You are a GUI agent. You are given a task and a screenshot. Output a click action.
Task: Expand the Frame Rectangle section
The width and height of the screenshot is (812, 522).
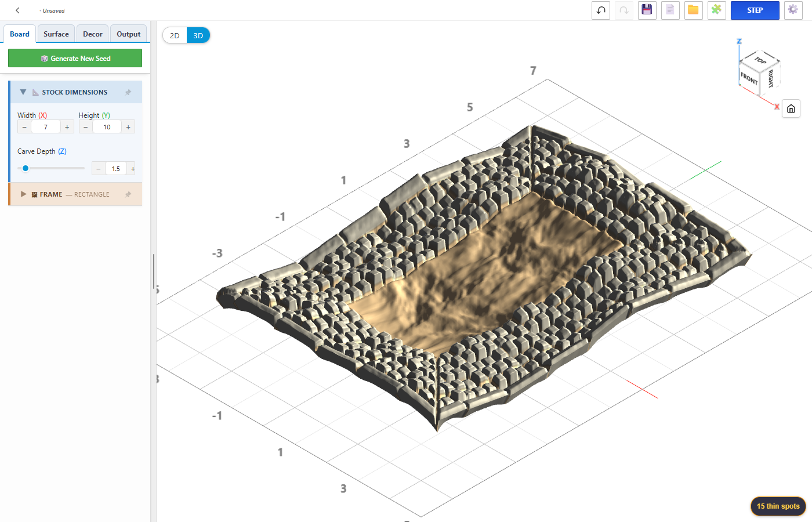[x=24, y=194]
